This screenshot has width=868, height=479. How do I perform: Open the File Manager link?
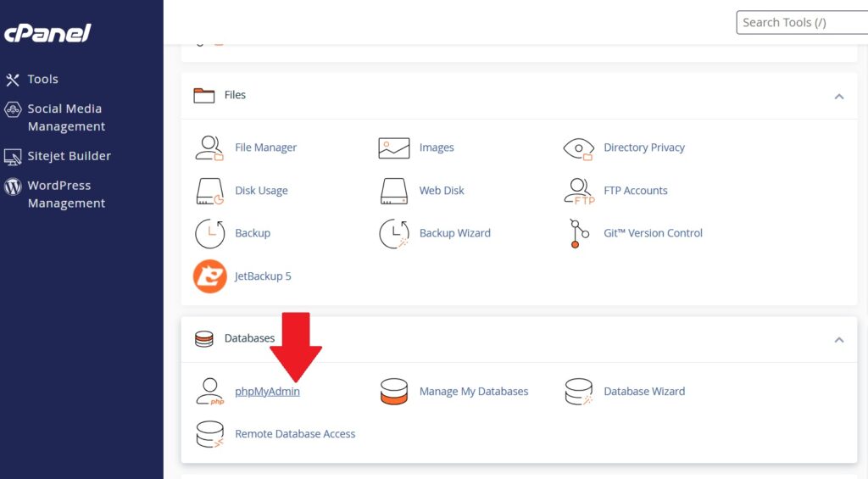coord(265,148)
